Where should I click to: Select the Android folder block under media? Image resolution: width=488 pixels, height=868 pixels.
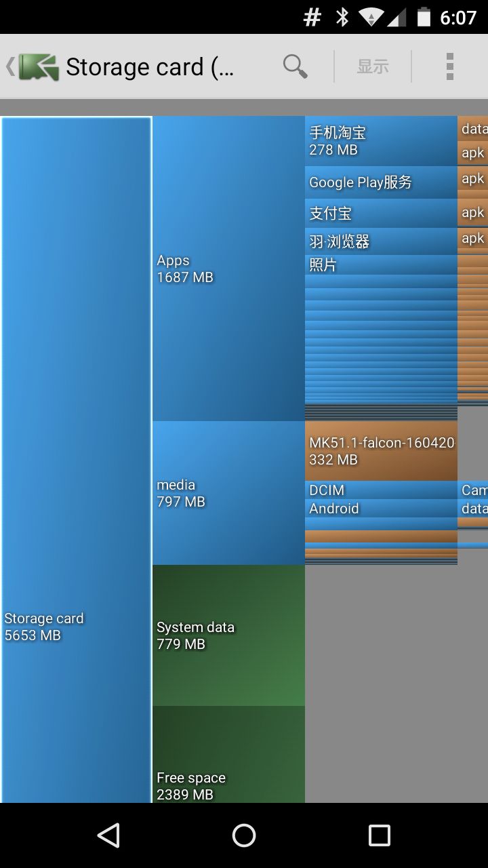coord(381,509)
